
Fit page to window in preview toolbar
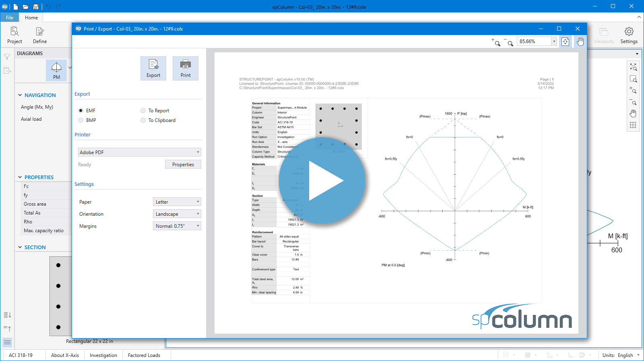click(x=565, y=41)
